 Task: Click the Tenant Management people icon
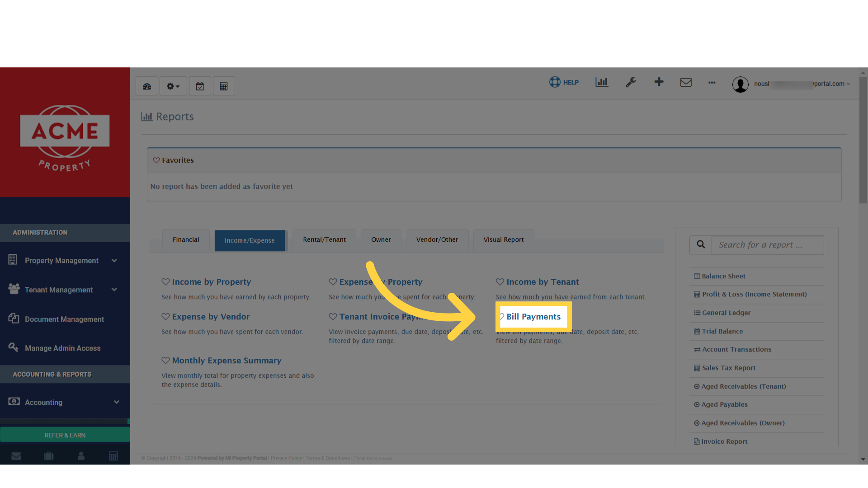tap(14, 289)
